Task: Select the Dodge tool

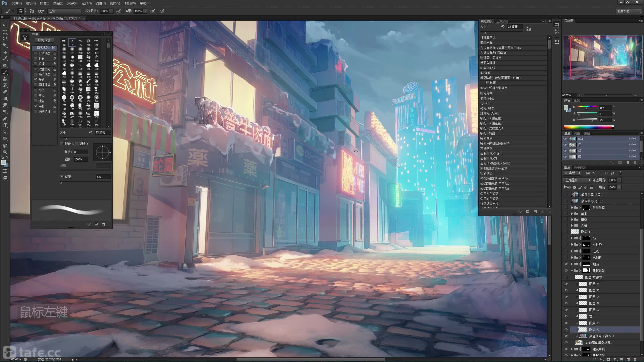Action: [5, 112]
